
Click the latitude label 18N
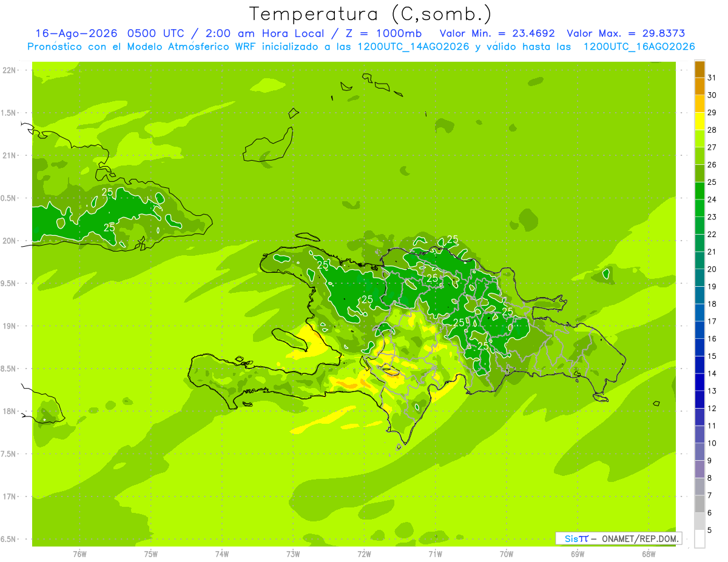pos(10,411)
